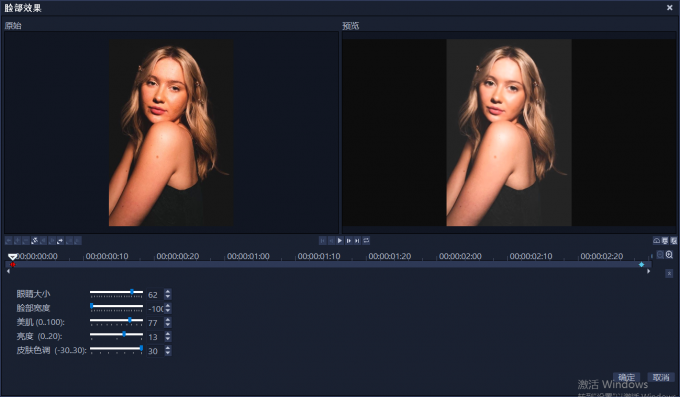Adjust the 皮肤色调 (-30..30) slider
This screenshot has width=680, height=397.
[x=116, y=350]
